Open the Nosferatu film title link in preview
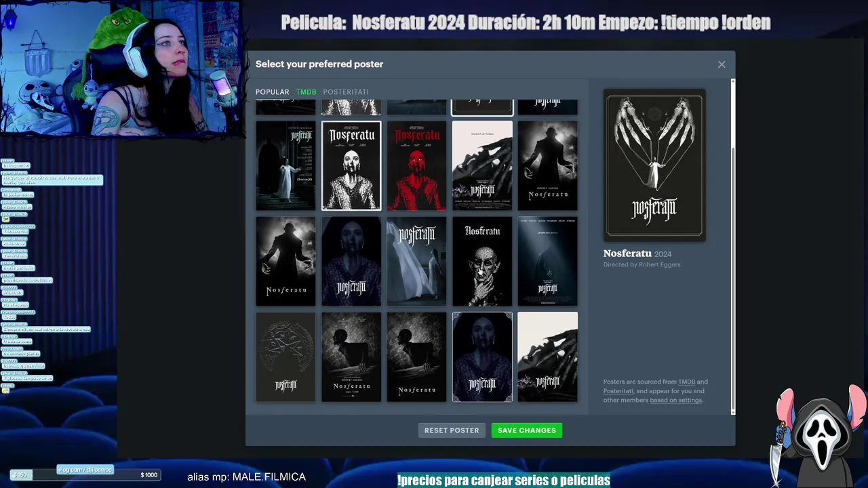Viewport: 868px width, 488px height. [627, 253]
